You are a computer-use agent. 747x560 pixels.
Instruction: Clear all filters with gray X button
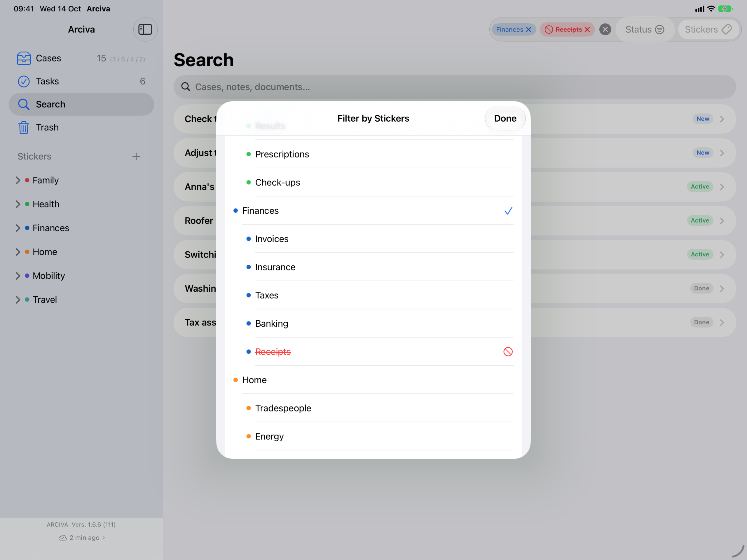605,30
